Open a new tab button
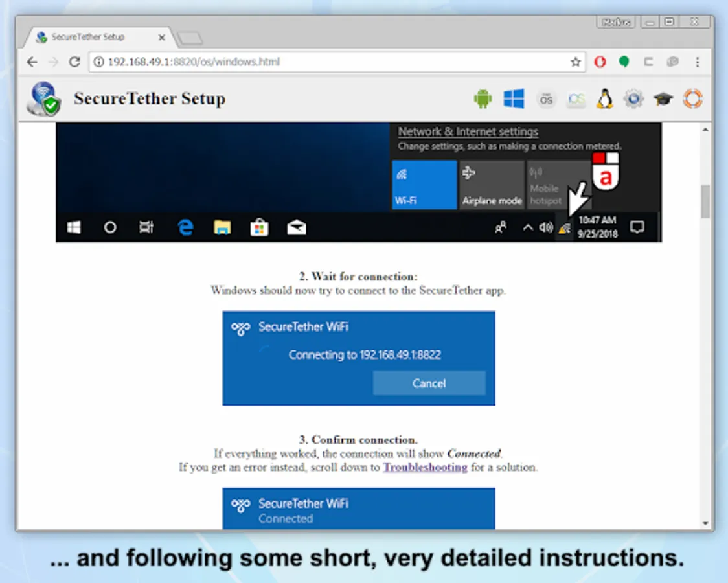This screenshot has height=583, width=728. pyautogui.click(x=190, y=38)
